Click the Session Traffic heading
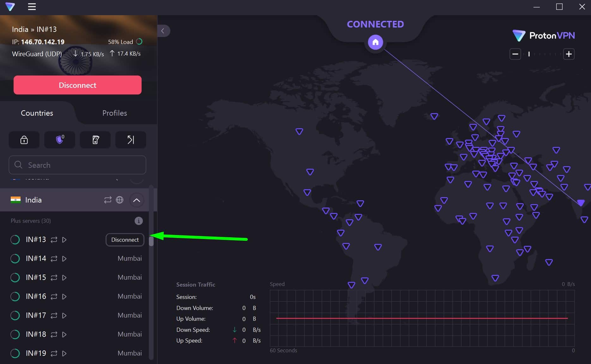 196,284
